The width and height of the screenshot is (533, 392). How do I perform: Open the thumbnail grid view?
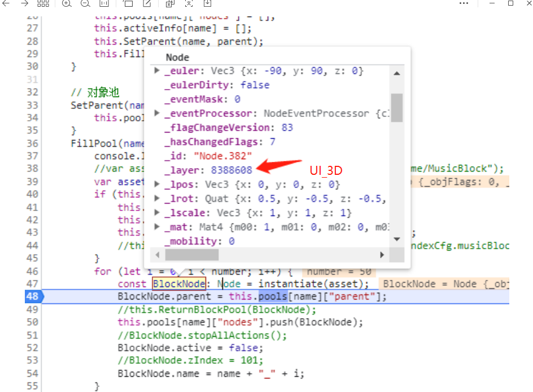[43, 3]
